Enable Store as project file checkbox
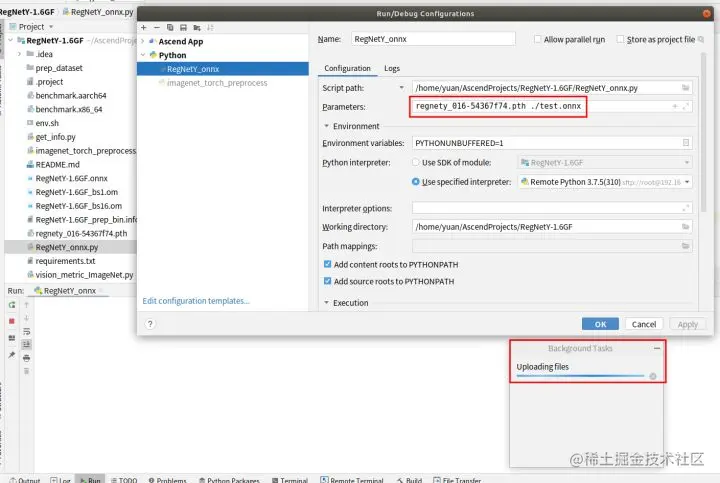This screenshot has height=483, width=720. click(x=620, y=39)
